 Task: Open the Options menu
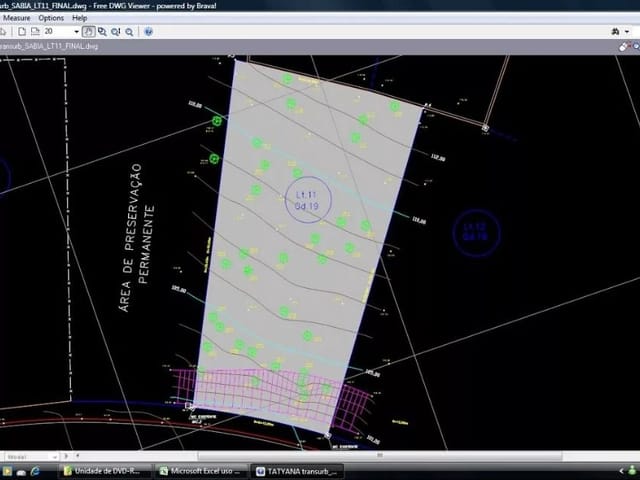(x=51, y=18)
